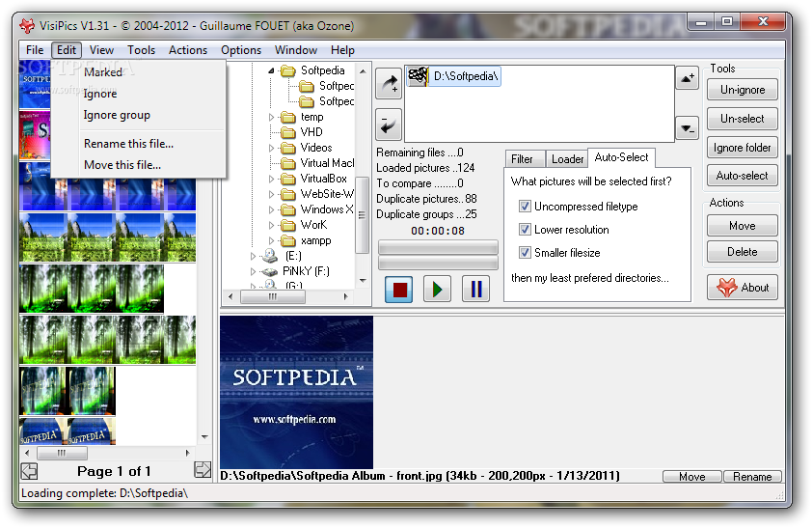Pause scan with blue pause button

coord(475,290)
